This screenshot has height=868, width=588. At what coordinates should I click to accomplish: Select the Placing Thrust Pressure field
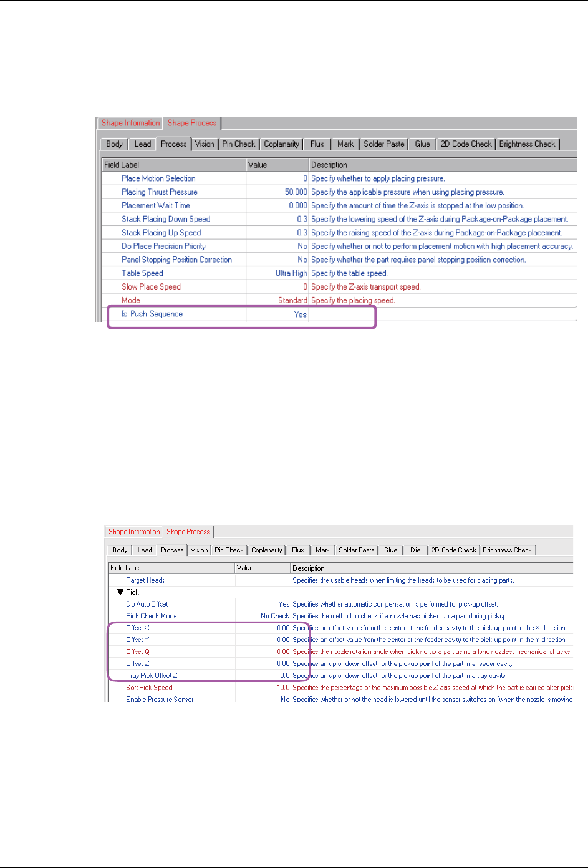[x=160, y=192]
